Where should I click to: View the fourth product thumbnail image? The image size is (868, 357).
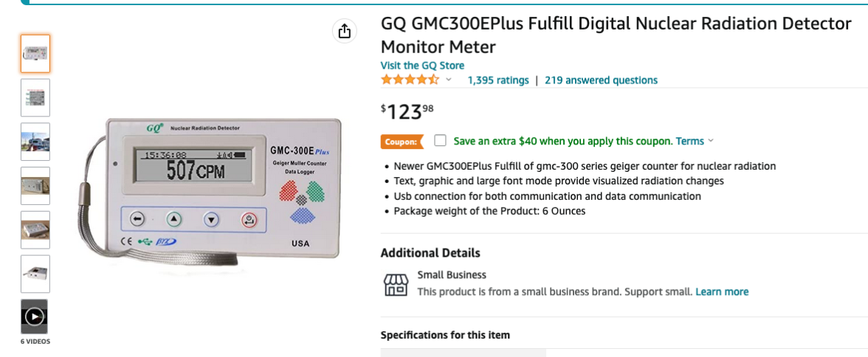pyautogui.click(x=35, y=186)
